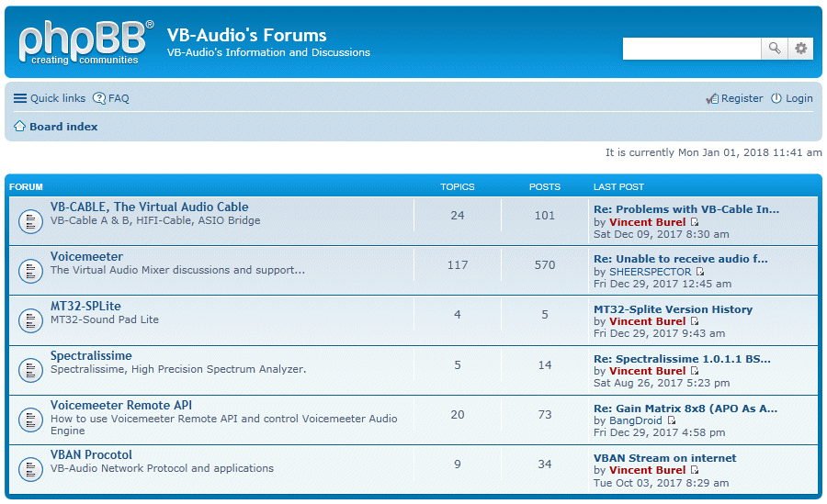The width and height of the screenshot is (827, 504).
Task: Go to the Register page
Action: click(742, 98)
